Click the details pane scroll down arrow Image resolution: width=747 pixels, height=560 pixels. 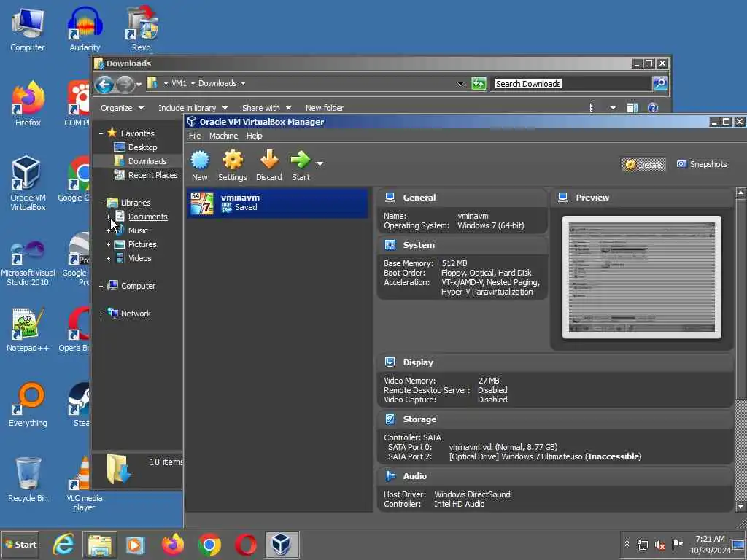(741, 507)
